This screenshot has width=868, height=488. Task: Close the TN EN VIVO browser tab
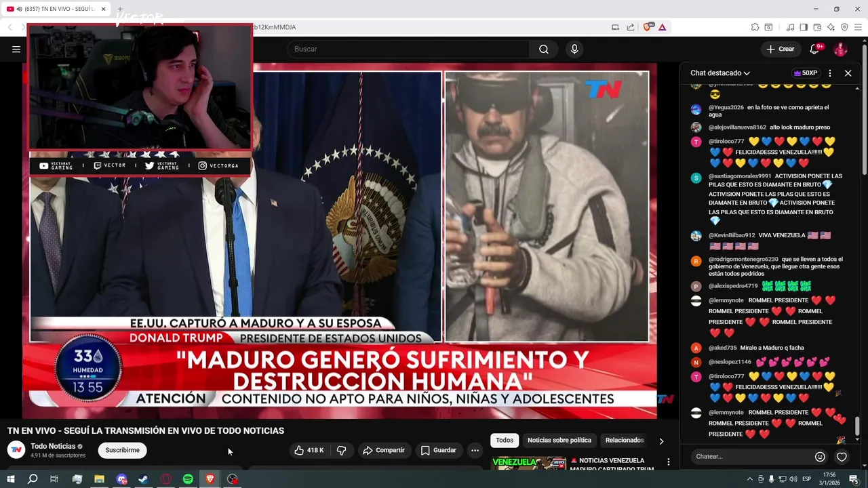[x=103, y=9]
